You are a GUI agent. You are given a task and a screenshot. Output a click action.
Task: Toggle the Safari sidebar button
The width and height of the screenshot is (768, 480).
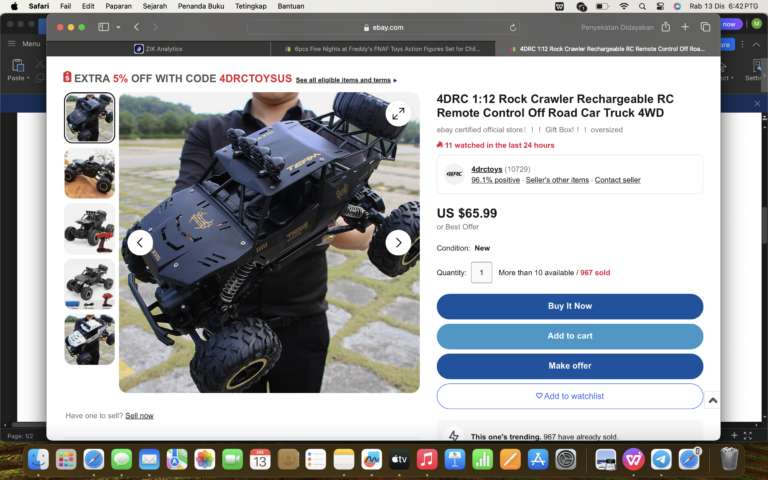coord(103,27)
